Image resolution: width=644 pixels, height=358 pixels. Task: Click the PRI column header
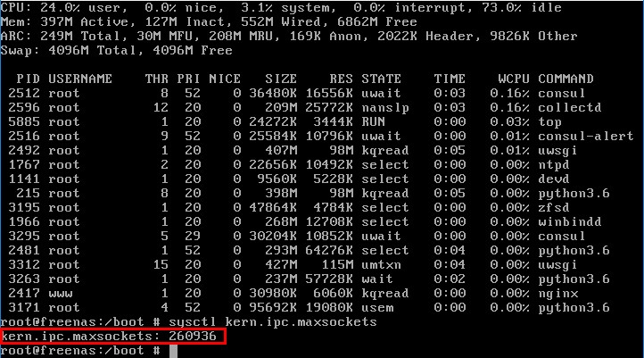[188, 79]
